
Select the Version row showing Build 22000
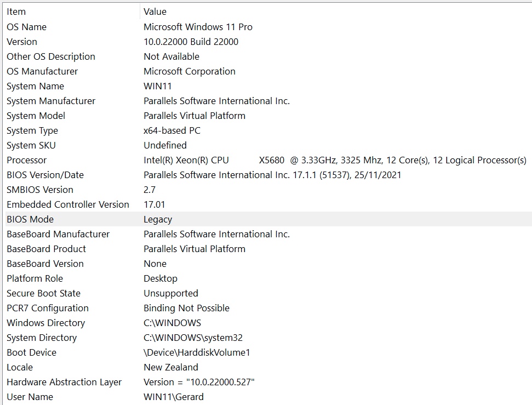pyautogui.click(x=22, y=42)
